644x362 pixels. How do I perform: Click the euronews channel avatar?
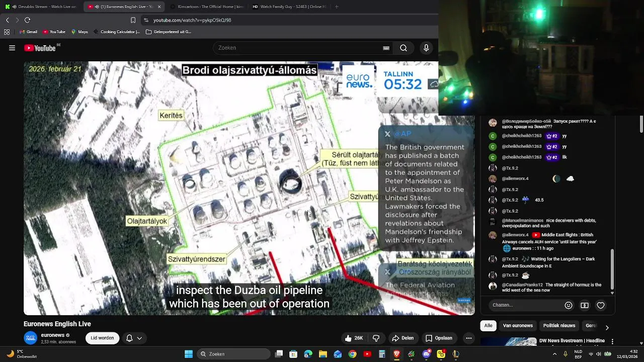pos(31,338)
